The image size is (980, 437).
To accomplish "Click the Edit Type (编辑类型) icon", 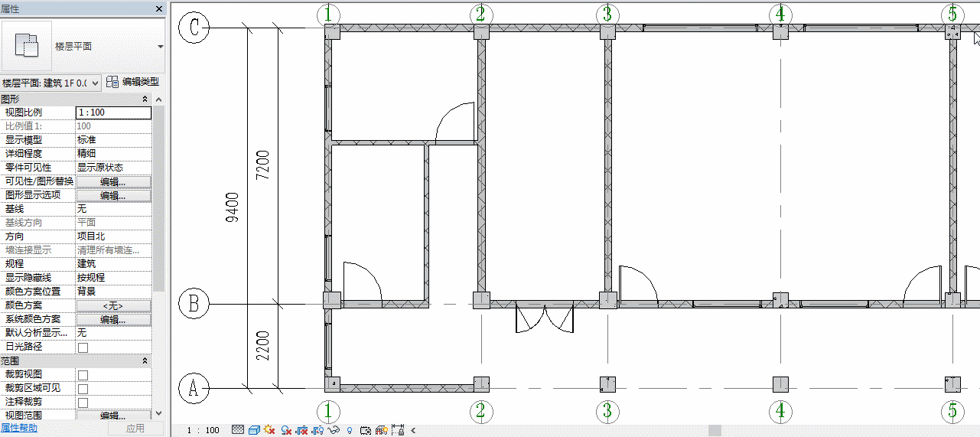I will click(112, 81).
